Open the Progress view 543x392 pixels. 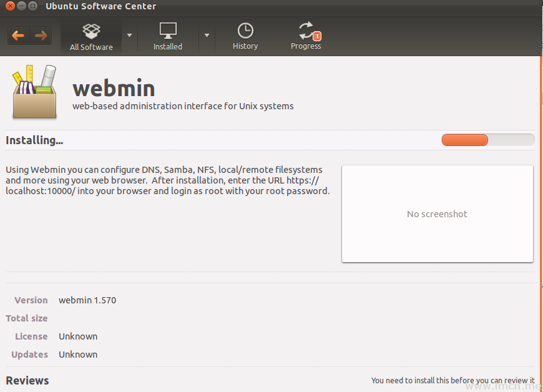pos(306,37)
